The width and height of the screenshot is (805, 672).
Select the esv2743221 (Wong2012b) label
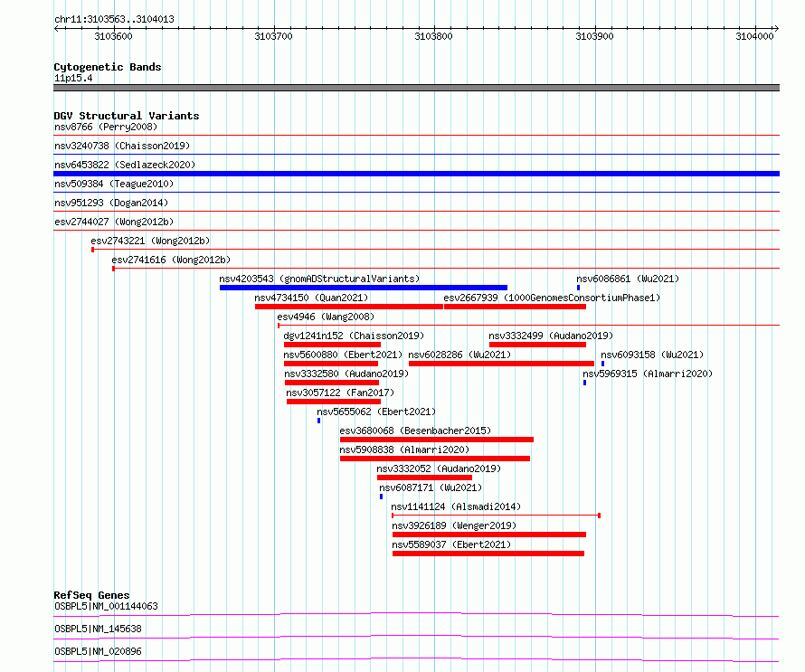(x=150, y=241)
